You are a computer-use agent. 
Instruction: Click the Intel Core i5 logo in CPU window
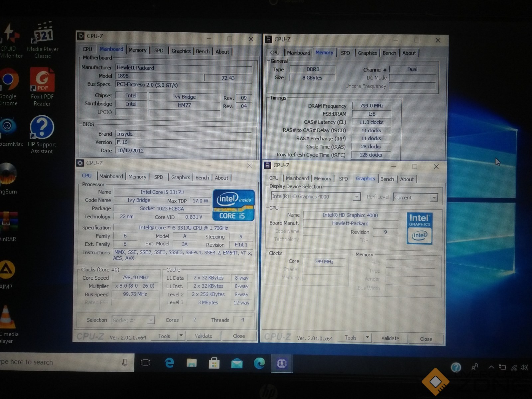[233, 205]
